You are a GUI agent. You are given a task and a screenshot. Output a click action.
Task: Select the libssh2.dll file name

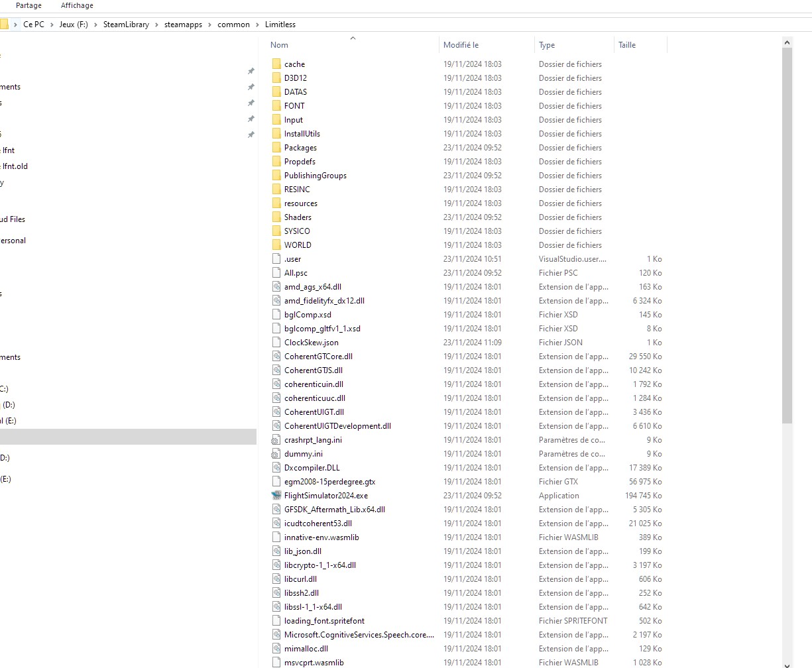click(x=302, y=593)
